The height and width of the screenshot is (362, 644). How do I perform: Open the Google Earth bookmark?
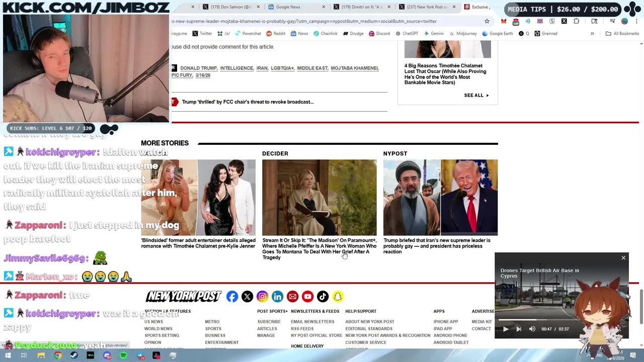[x=497, y=34]
